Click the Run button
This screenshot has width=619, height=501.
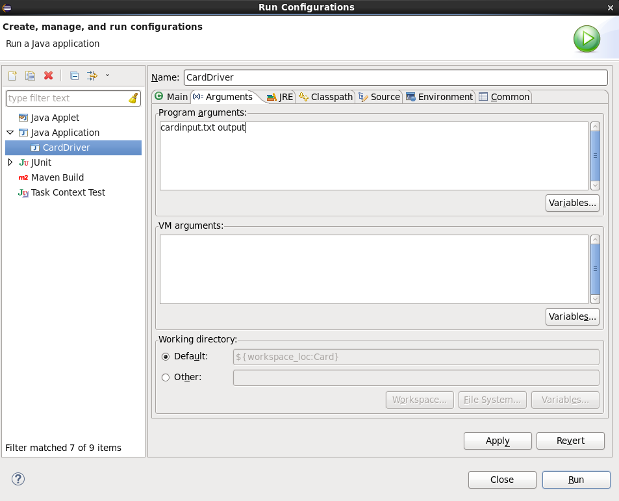[x=576, y=480]
